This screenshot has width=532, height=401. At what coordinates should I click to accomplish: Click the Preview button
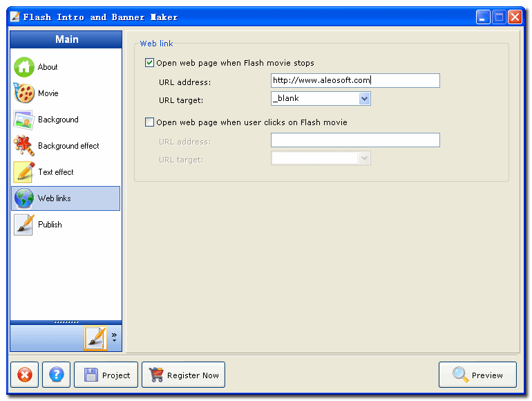point(477,375)
